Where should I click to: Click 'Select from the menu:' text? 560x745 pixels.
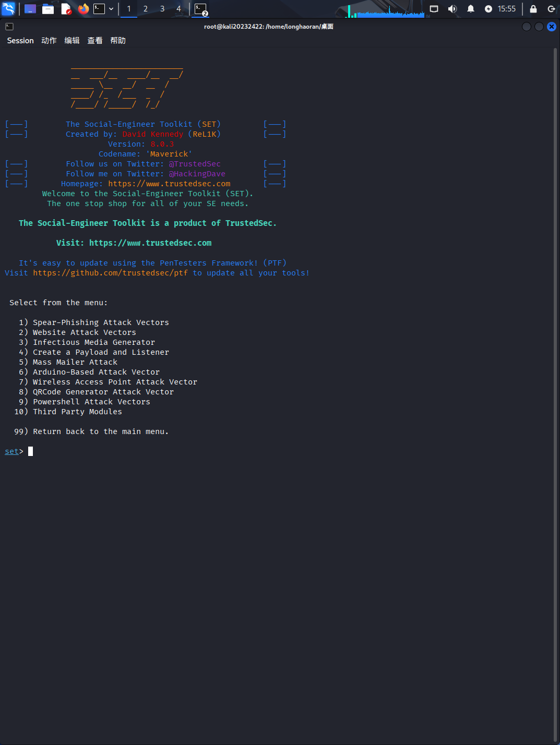point(58,303)
